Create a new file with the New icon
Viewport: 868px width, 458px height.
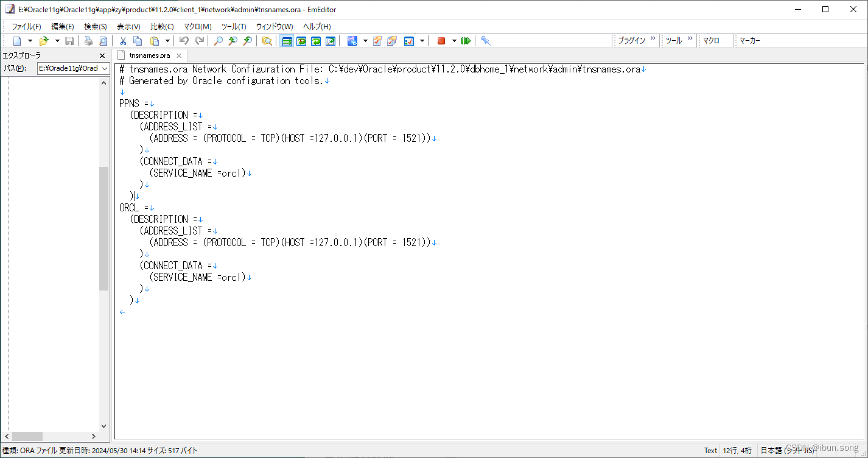tap(17, 41)
